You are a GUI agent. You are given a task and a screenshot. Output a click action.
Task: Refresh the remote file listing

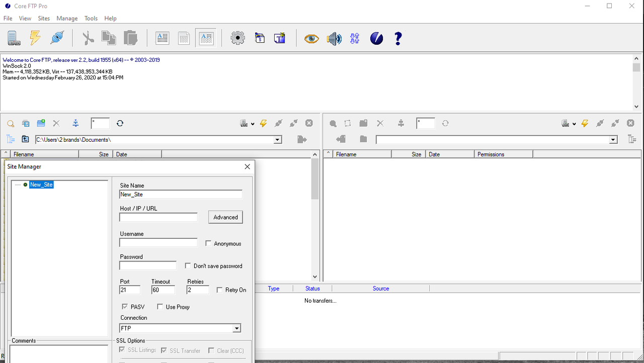click(x=445, y=123)
